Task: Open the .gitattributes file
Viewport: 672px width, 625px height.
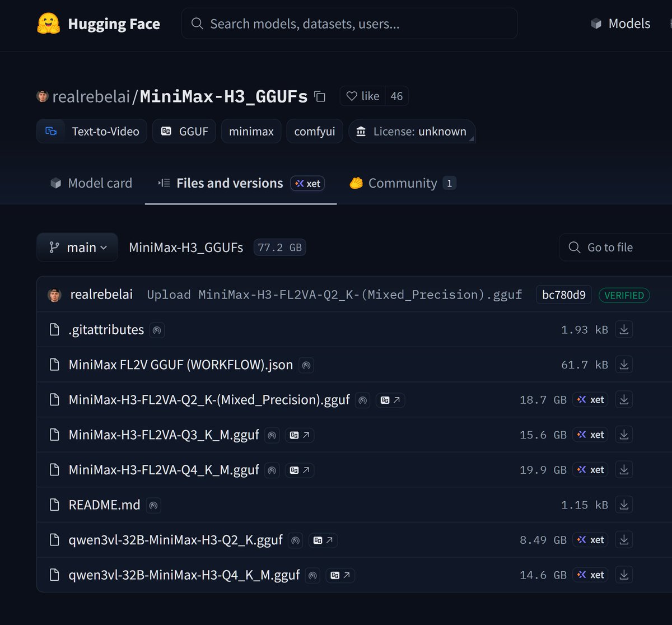Action: (106, 330)
